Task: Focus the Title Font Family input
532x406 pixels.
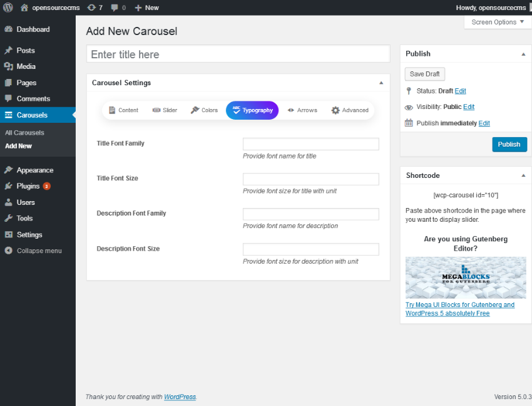Action: [x=311, y=144]
